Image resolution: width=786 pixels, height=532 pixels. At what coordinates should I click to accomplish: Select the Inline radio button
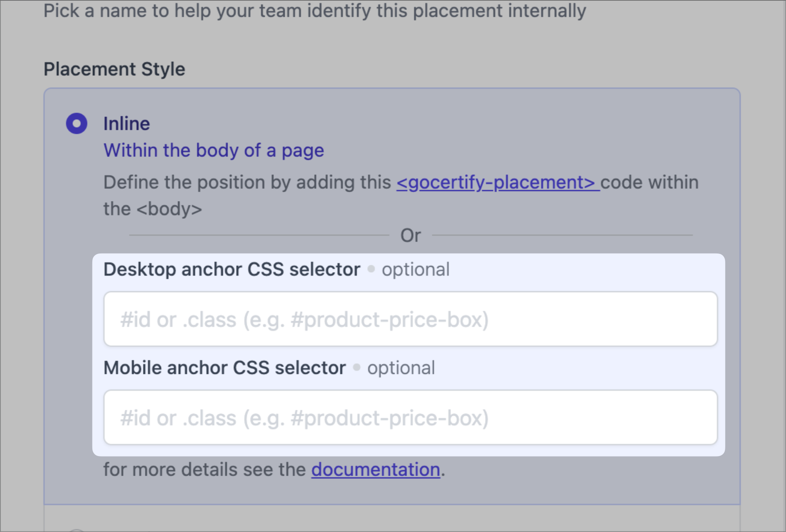coord(76,124)
